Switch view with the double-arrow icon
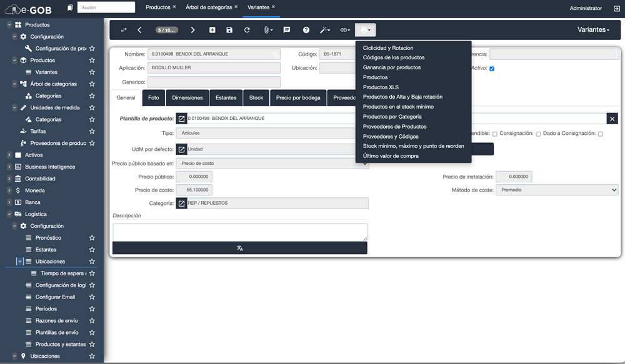The width and height of the screenshot is (625, 364). click(124, 30)
